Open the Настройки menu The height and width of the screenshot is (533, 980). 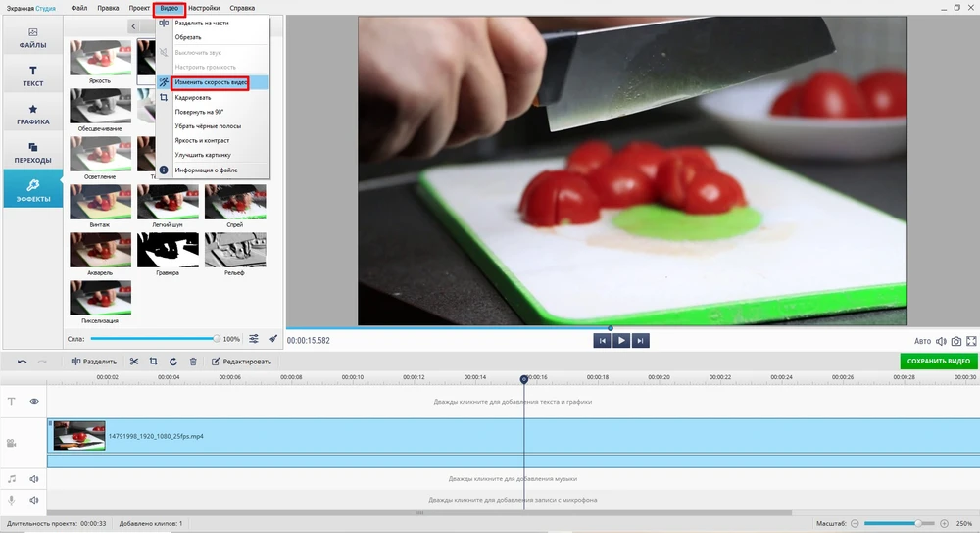(204, 8)
